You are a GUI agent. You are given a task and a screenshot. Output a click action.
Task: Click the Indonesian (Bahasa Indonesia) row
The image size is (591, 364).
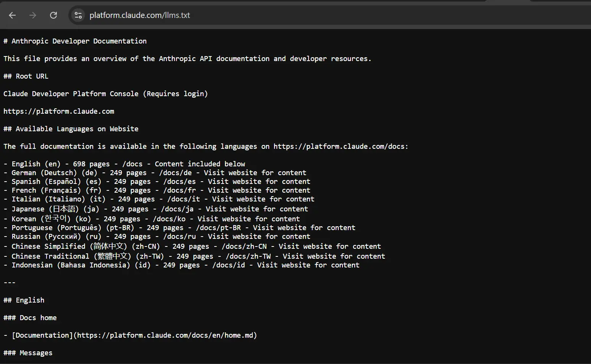point(181,265)
